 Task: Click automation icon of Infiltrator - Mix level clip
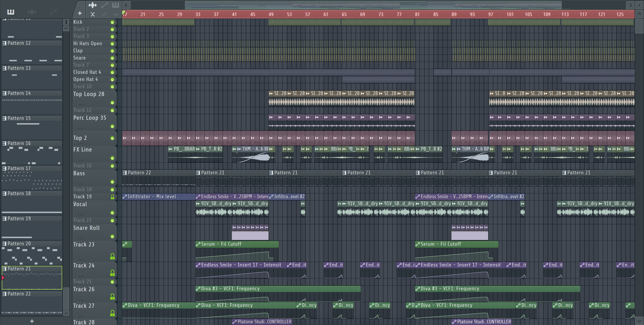125,197
